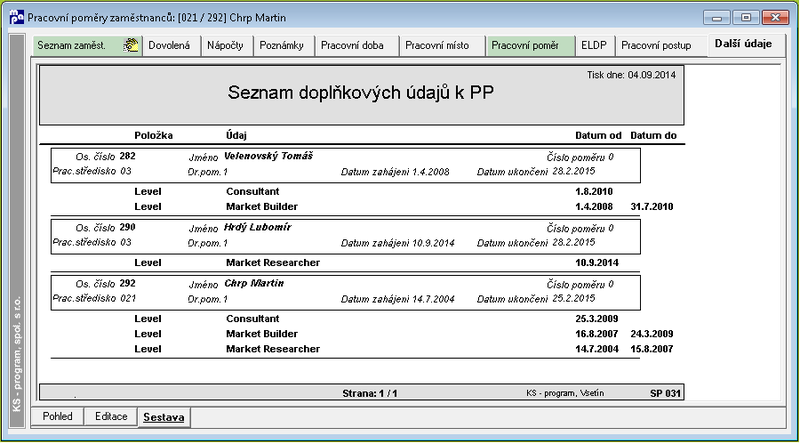Screen dimensions: 800x444
Task: Click the Tisk dne: 04.09.2014 text
Action: click(631, 75)
